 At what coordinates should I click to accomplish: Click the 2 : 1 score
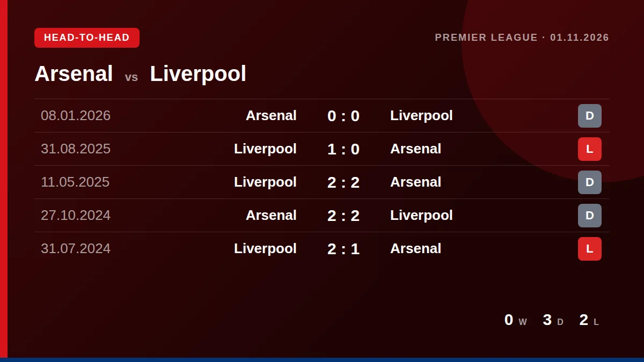tap(343, 249)
